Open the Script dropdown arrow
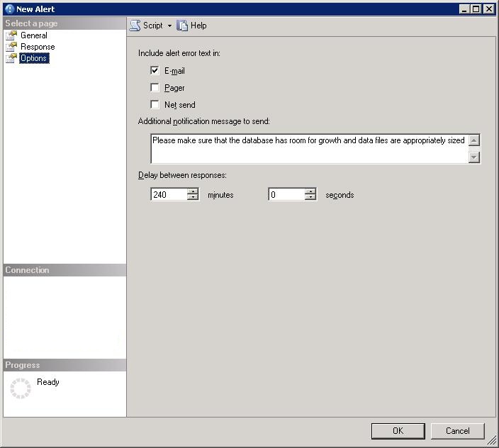 [x=169, y=26]
